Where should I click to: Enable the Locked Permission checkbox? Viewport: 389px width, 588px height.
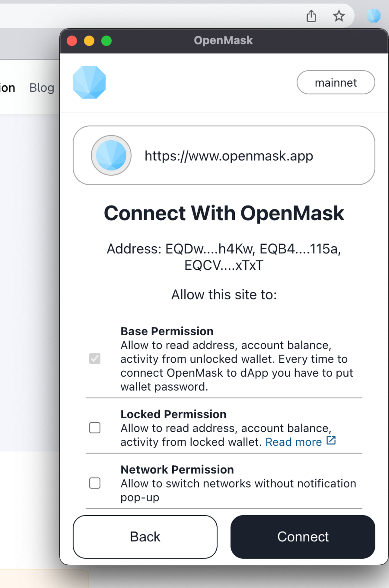[x=95, y=428]
